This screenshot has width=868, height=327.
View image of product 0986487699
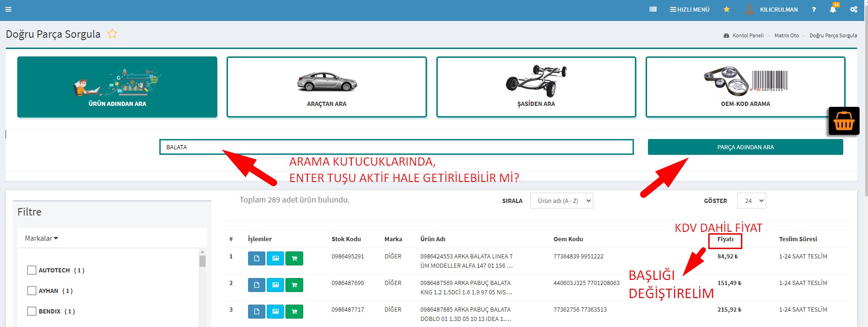point(275,285)
